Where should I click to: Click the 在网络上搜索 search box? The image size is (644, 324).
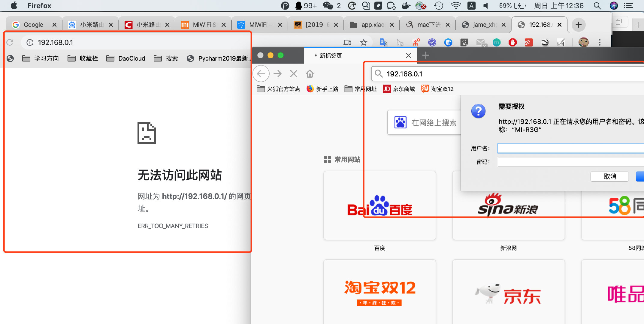click(x=425, y=122)
